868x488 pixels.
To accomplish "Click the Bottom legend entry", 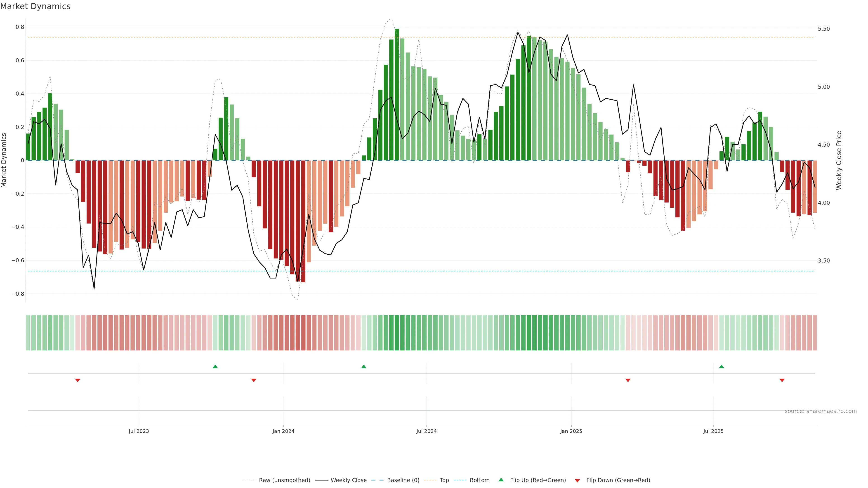I will [479, 480].
